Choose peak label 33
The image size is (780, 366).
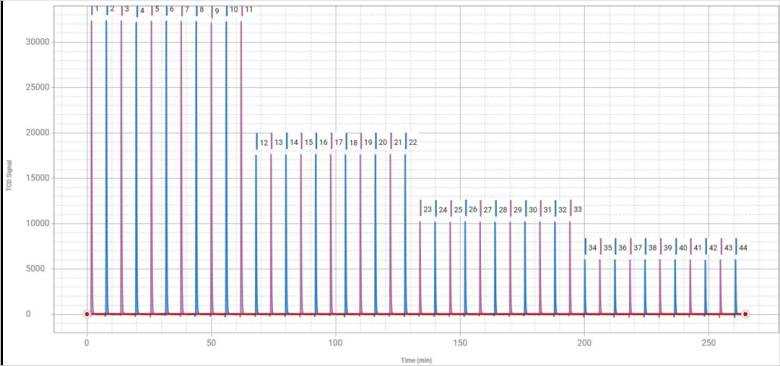(578, 210)
